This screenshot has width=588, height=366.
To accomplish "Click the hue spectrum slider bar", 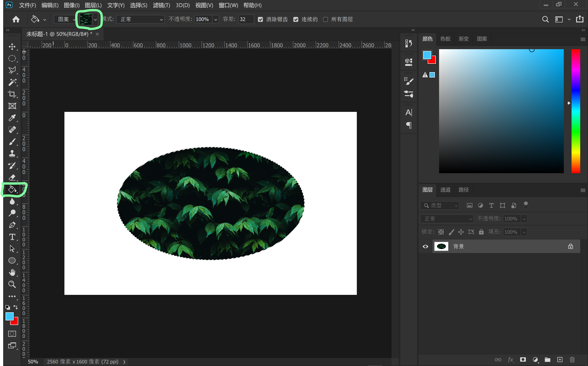I will coord(576,111).
